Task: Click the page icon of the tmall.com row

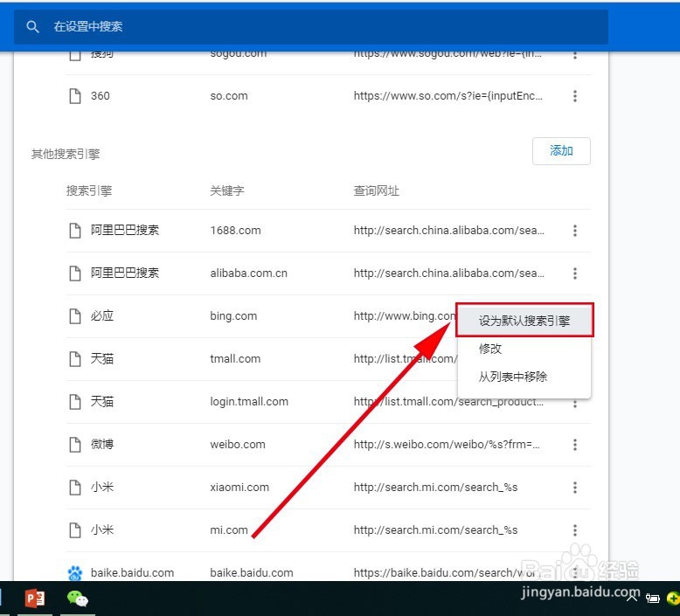Action: click(75, 359)
